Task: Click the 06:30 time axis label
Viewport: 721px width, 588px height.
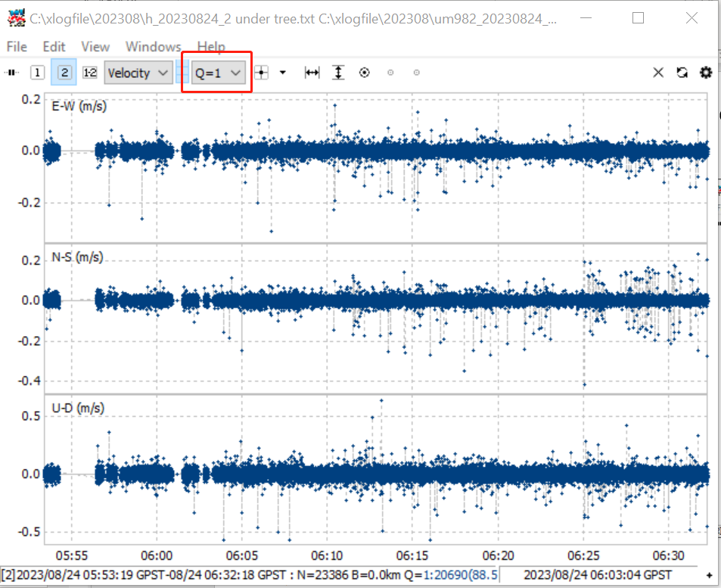Action: coord(669,555)
